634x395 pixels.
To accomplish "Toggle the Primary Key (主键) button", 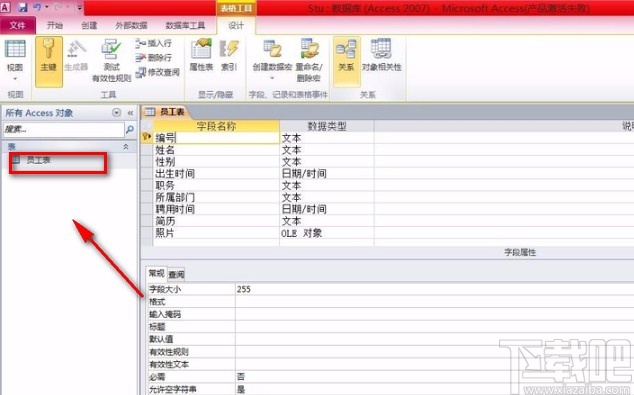I will coord(49,61).
